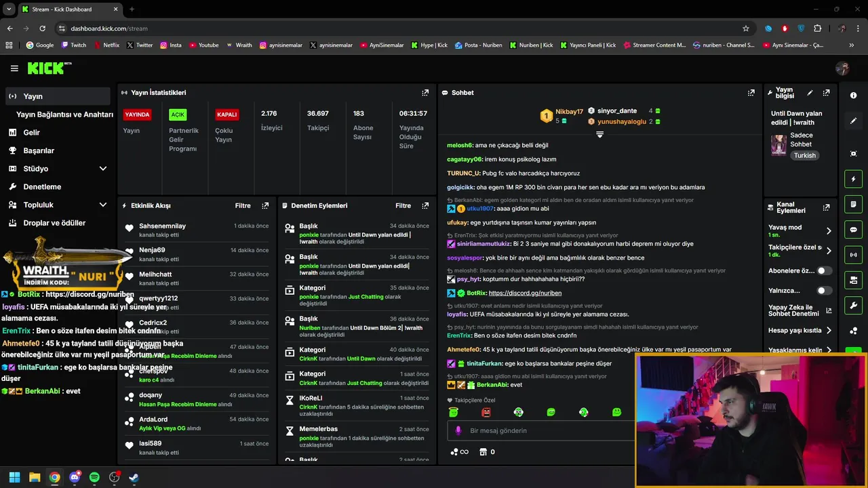Pop out the Sohbet chat panel

tap(751, 92)
